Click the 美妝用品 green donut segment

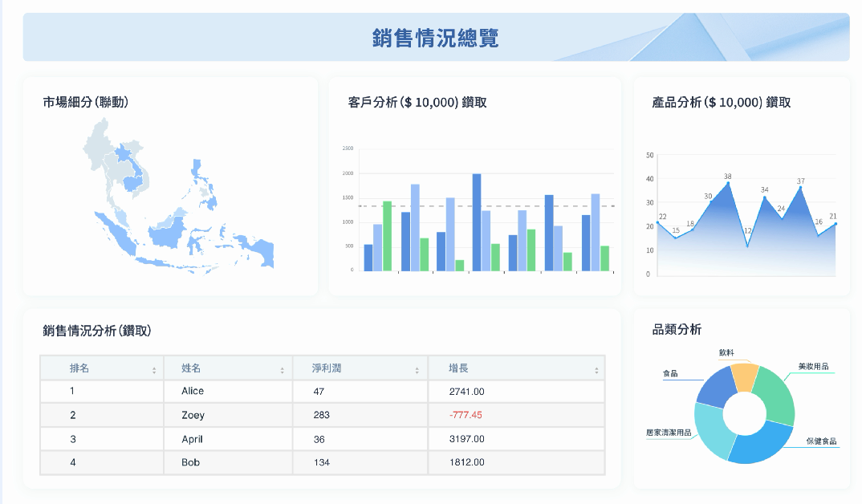coord(775,395)
